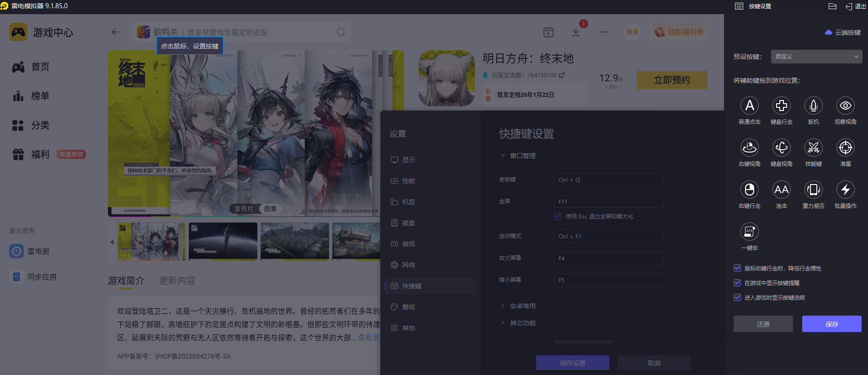Open the 其他 settings tab
Screen dimensions: 868x375
coord(431,328)
